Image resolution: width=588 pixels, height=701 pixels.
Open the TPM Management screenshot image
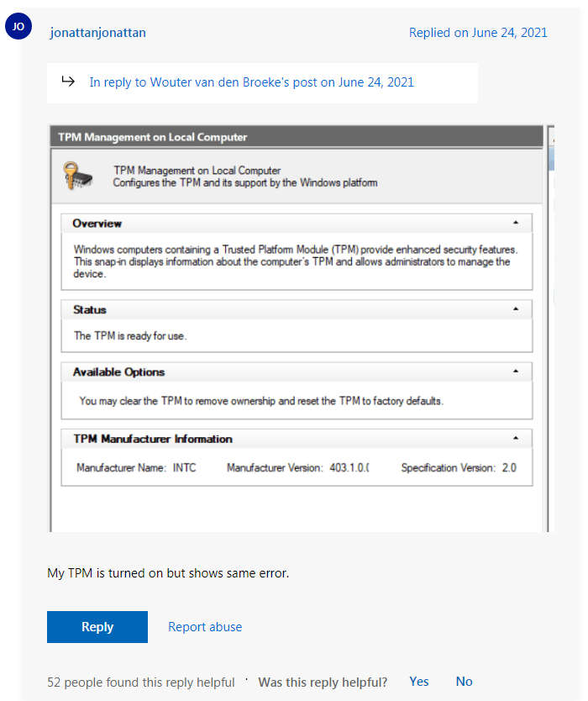click(302, 329)
